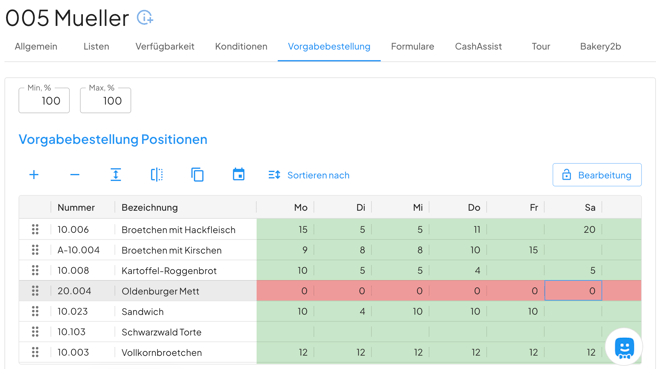The height and width of the screenshot is (369, 670).
Task: Click the Mo column header
Action: point(301,208)
